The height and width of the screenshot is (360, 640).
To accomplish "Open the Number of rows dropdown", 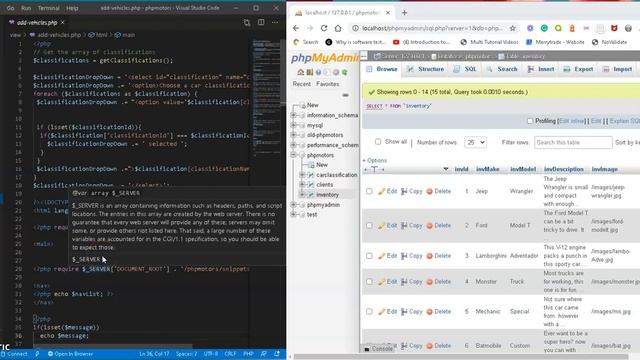I will [x=475, y=142].
